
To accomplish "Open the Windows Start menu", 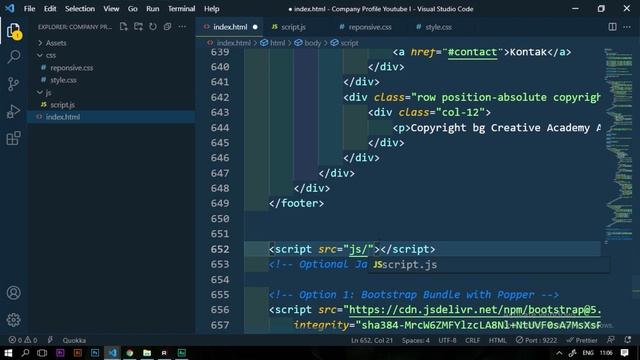I will pos(8,353).
